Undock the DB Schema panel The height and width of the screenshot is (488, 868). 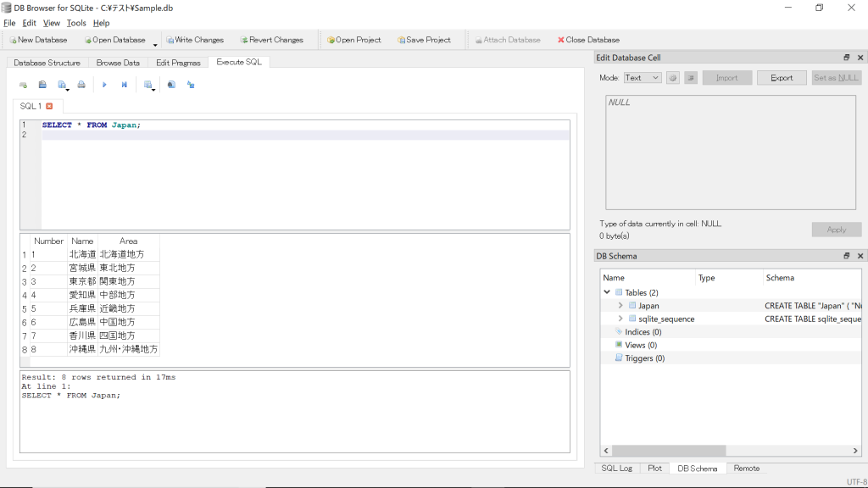(847, 256)
